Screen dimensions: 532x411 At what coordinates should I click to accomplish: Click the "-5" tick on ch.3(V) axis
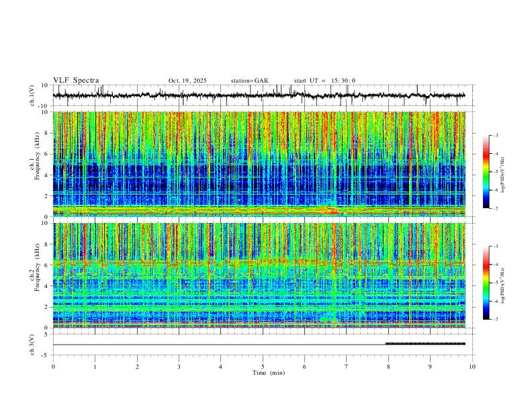(x=46, y=355)
